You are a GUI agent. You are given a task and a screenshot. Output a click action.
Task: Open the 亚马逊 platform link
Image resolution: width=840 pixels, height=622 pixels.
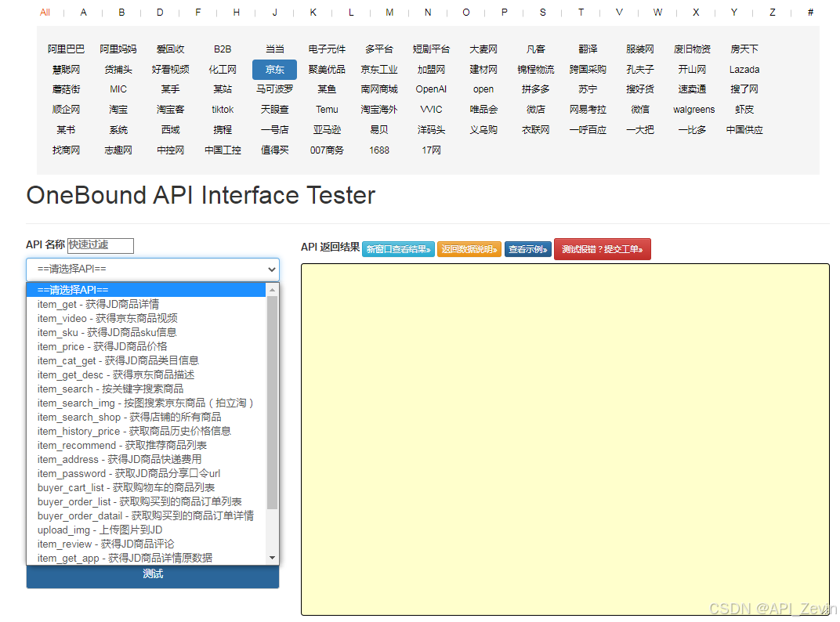(327, 130)
